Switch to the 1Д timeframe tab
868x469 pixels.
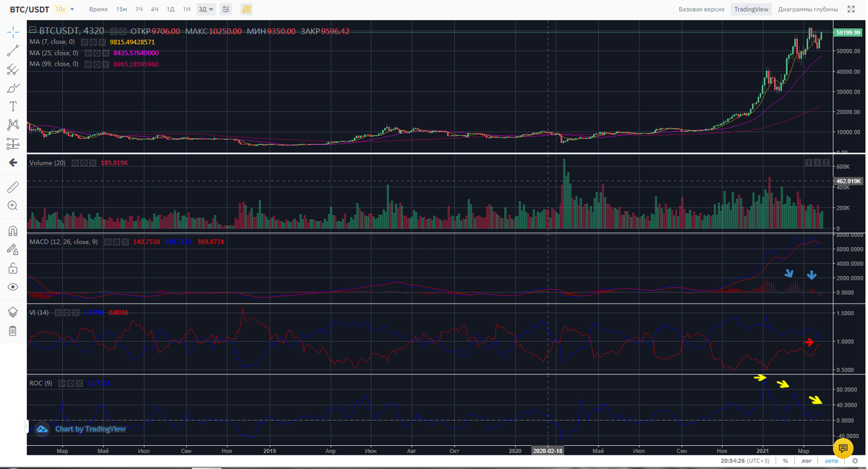(169, 9)
